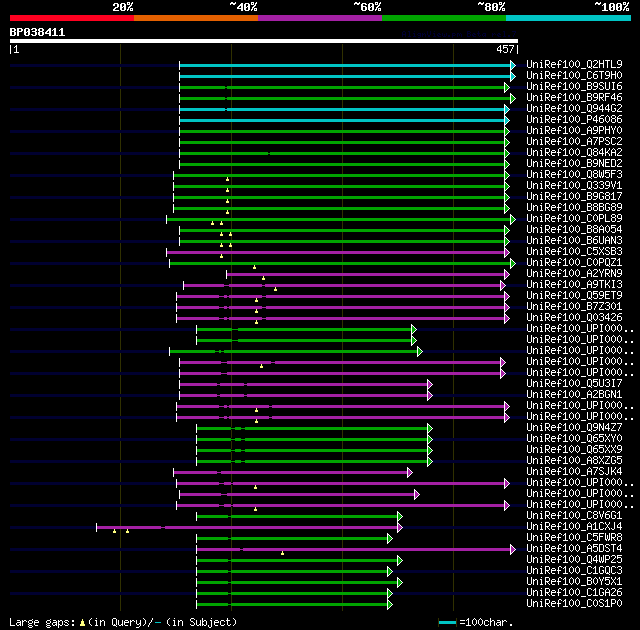This screenshot has width=640, height=630.
Task: Click the red 20% identity legend segment
Action: coord(72,18)
